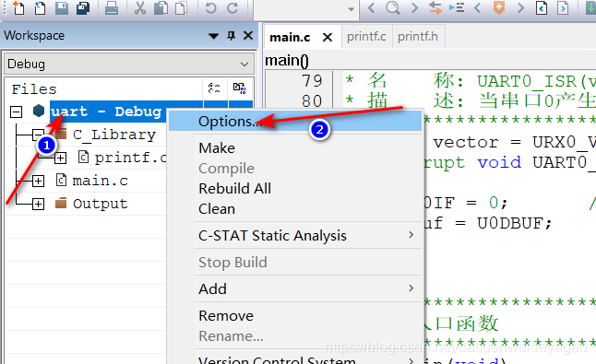Click the bookmark toggle icon in toolbar

pyautogui.click(x=499, y=7)
